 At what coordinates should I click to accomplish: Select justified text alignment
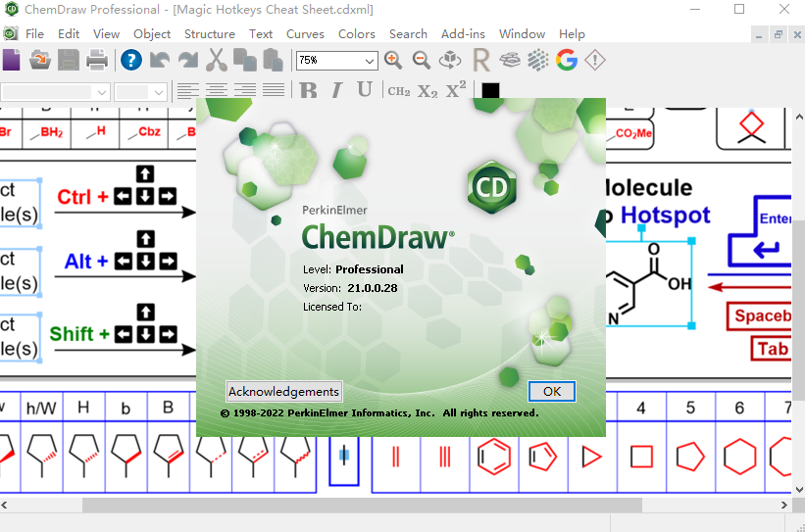click(274, 91)
